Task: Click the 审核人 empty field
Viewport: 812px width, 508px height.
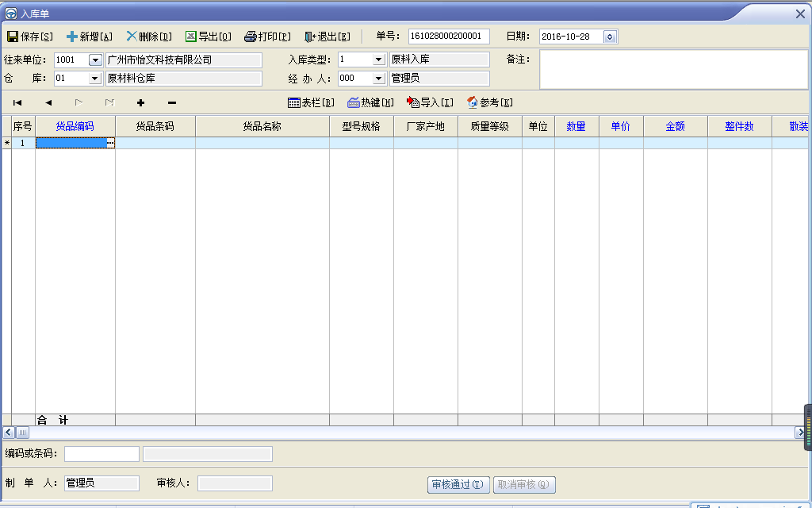Action: 235,483
